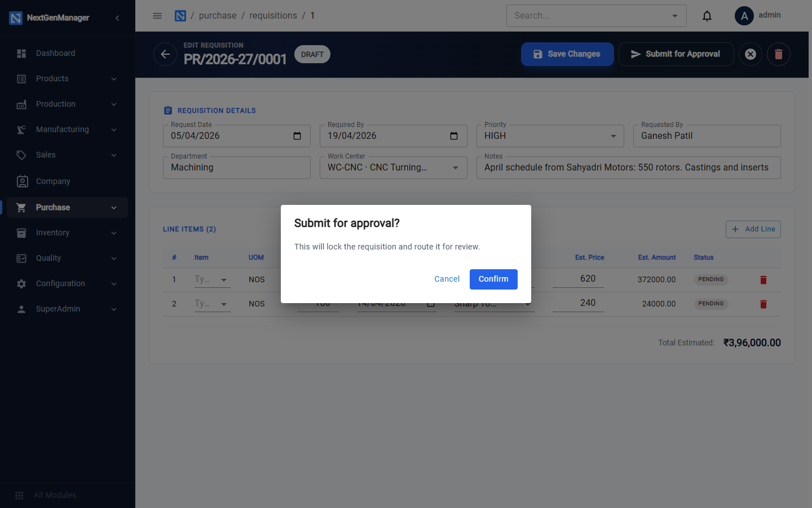The width and height of the screenshot is (812, 508).
Task: Open Required By calendar picker icon
Action: click(x=454, y=136)
